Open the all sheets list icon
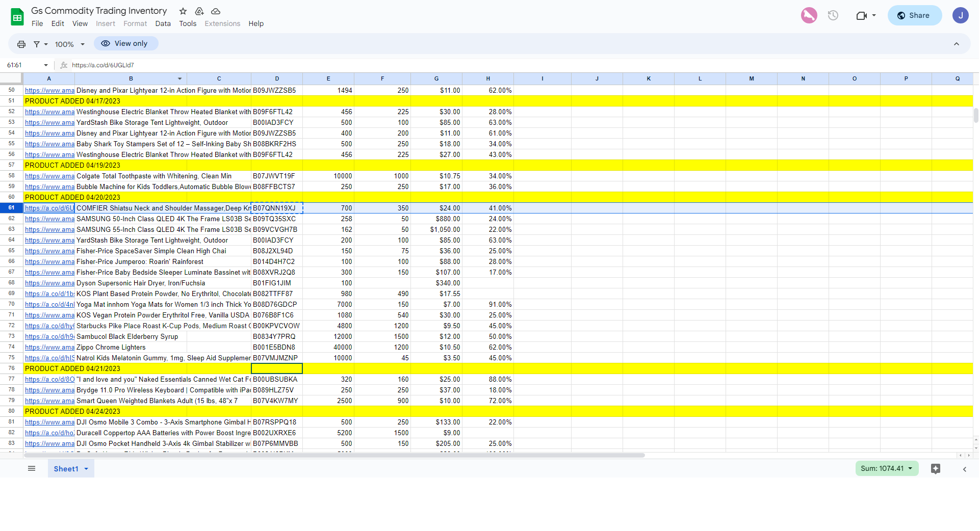The image size is (980, 531). 32,468
